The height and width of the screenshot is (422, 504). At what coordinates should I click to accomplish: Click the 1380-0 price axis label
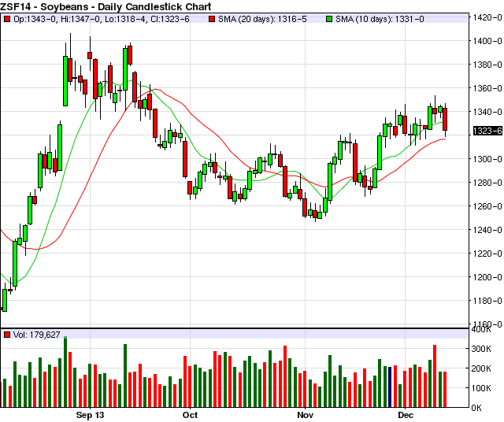point(487,65)
